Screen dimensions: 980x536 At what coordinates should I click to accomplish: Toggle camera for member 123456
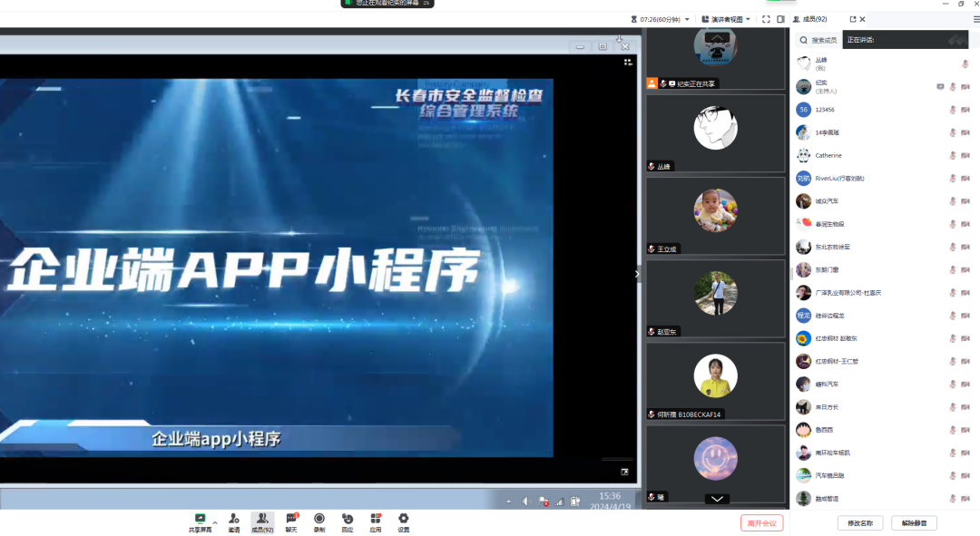click(x=965, y=110)
